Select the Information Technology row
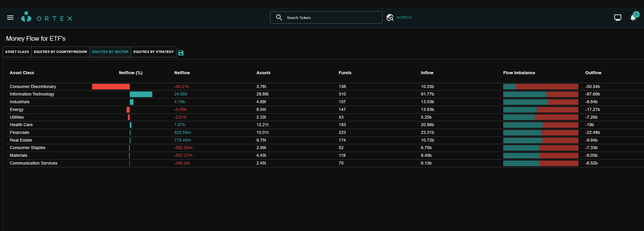 [32, 94]
